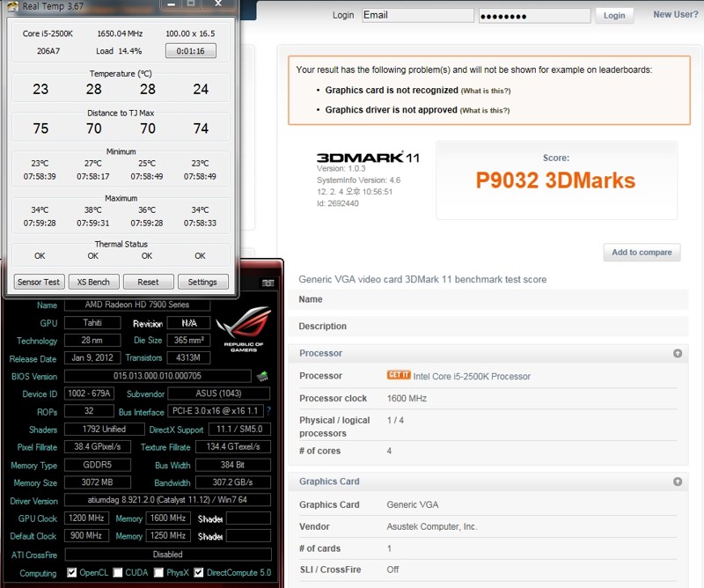The height and width of the screenshot is (588, 704).
Task: Click the Add to compare button
Action: pos(642,253)
